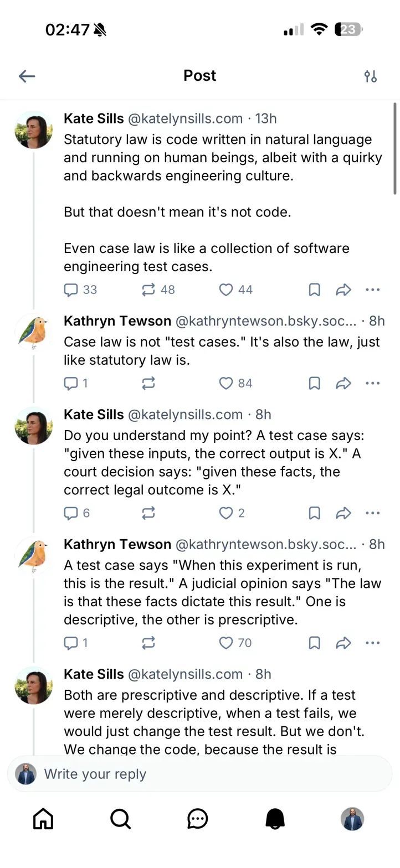Open the thread filter icon top right
The image size is (400, 868).
click(x=371, y=76)
